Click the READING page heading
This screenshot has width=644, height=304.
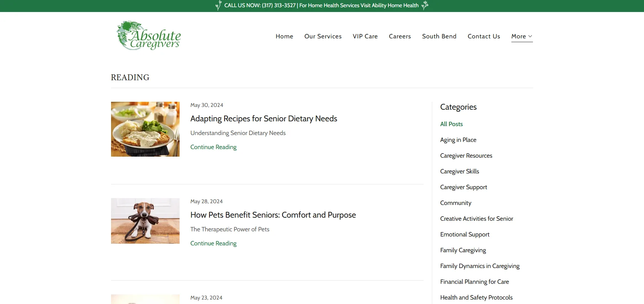pos(130,77)
